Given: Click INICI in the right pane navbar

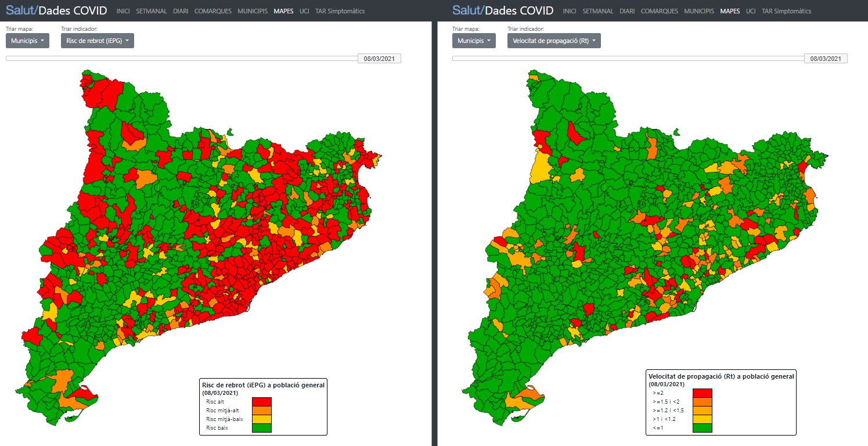Looking at the screenshot, I should click(x=570, y=11).
